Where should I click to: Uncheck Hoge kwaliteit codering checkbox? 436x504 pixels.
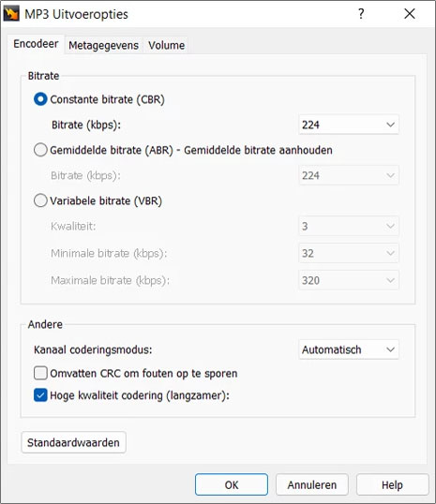40,395
